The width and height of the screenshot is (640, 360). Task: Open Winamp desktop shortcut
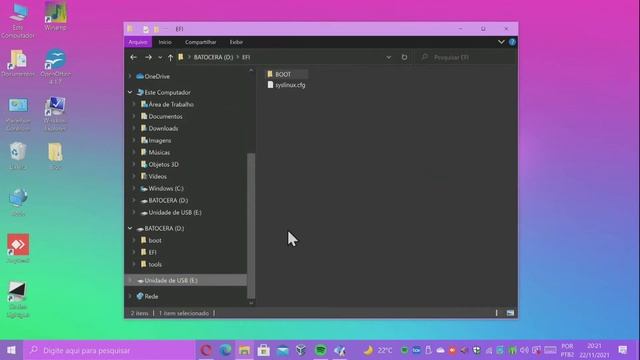coord(56,17)
